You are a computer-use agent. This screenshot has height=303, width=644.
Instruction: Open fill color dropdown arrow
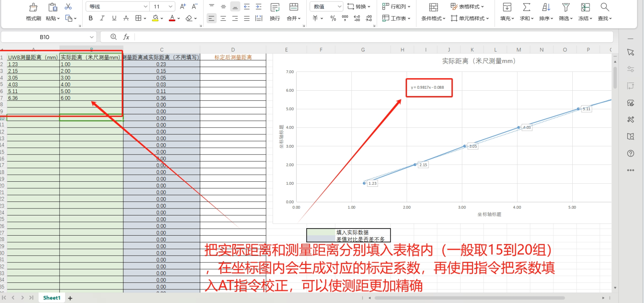pos(162,18)
